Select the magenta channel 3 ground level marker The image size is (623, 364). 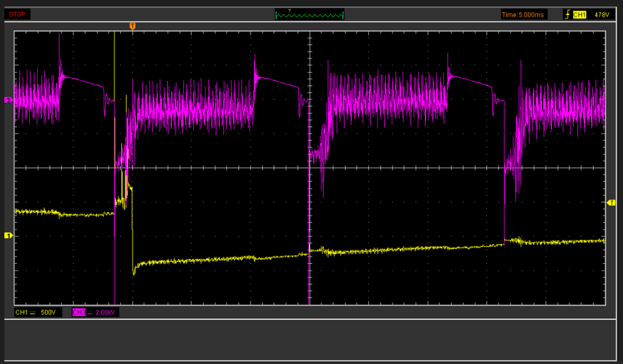[9, 100]
